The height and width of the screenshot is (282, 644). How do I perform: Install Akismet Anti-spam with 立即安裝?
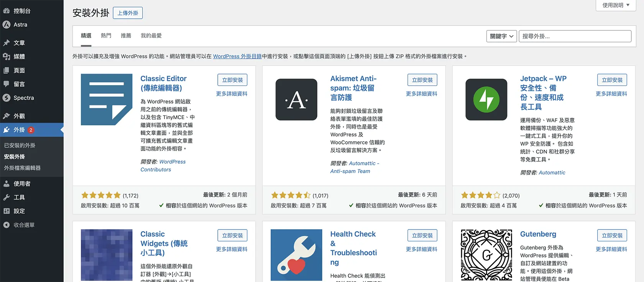tap(422, 80)
